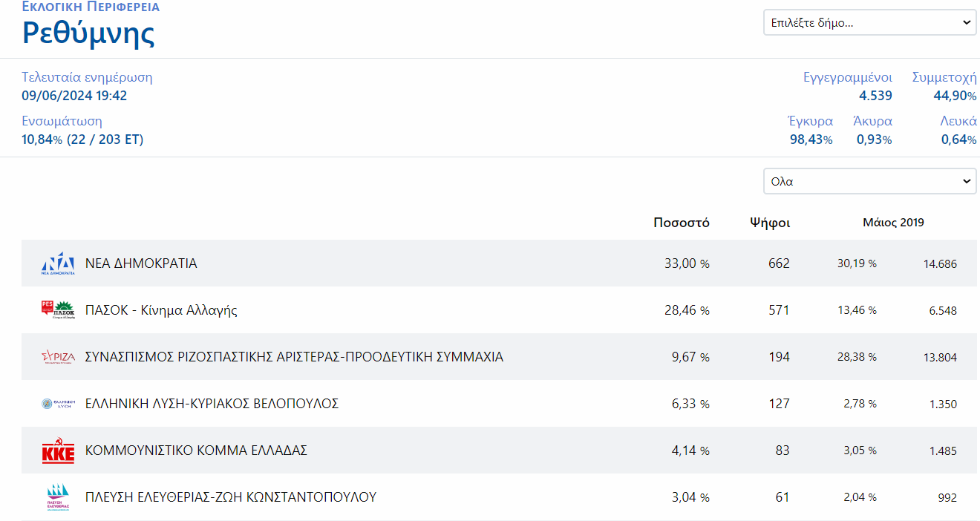The image size is (980, 521).
Task: Click Νέα Δημοκρατία 2019 votes 14.686
Action: [x=940, y=264]
